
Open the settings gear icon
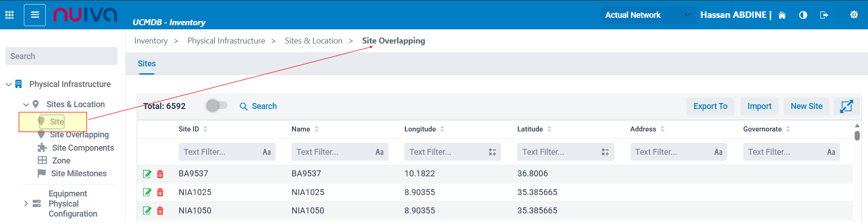(x=854, y=15)
